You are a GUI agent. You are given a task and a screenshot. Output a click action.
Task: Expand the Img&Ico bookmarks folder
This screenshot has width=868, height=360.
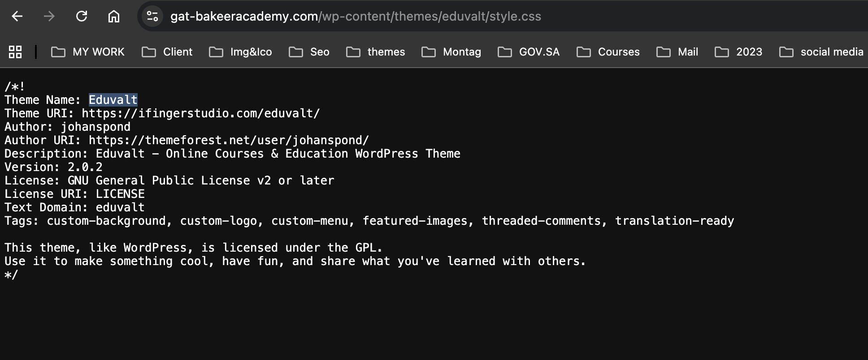point(240,52)
